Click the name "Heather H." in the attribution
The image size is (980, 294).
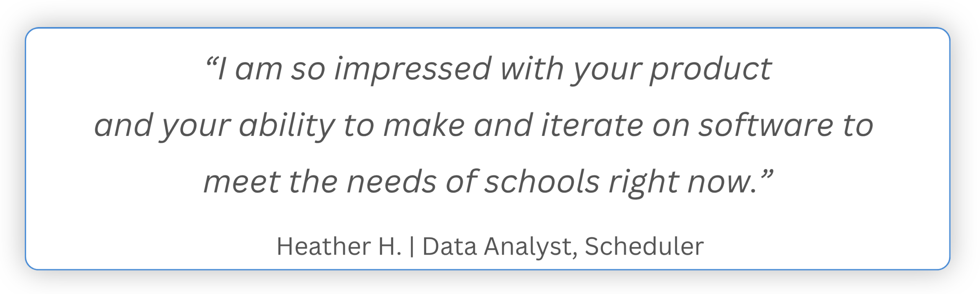click(x=339, y=246)
